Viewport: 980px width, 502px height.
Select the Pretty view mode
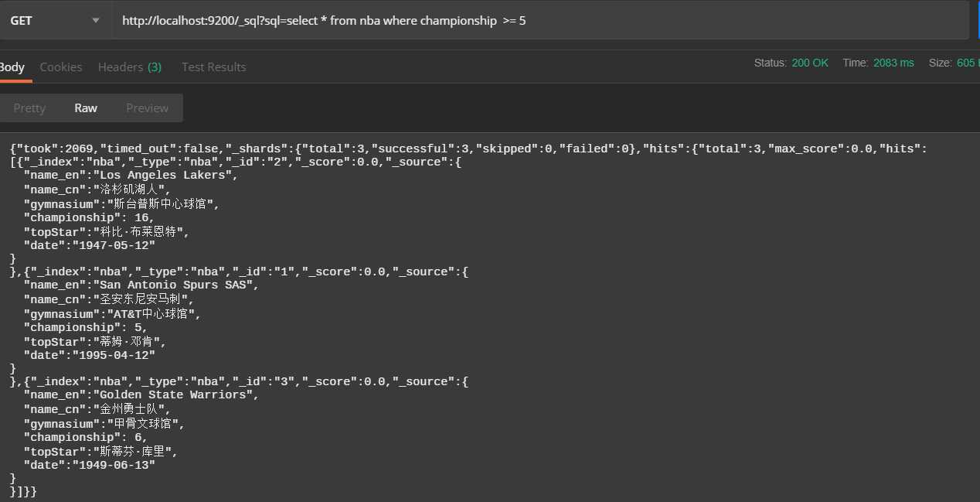tap(29, 108)
